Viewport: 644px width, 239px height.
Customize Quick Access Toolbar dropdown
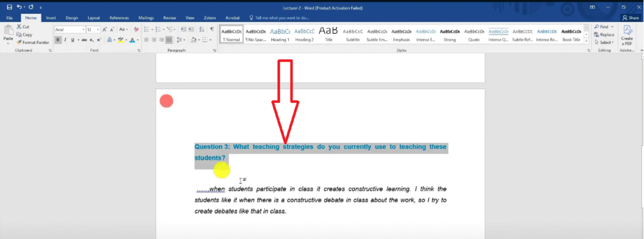tap(41, 8)
